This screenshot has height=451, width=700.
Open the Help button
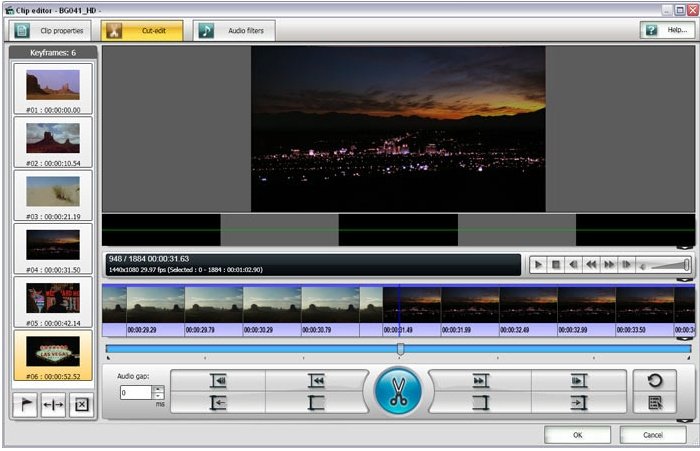[667, 31]
